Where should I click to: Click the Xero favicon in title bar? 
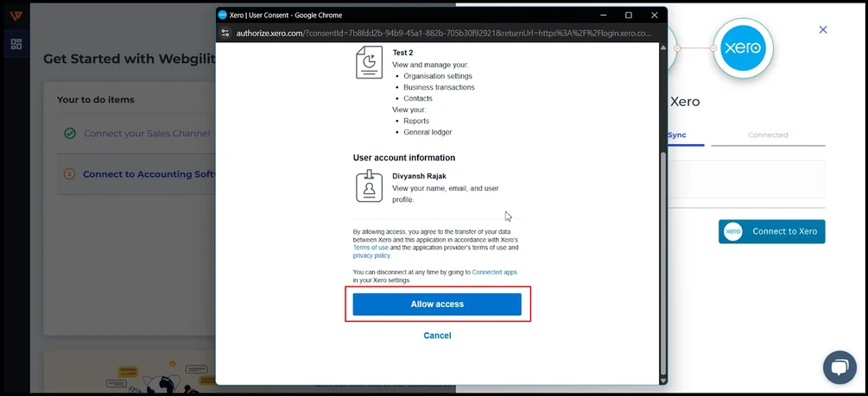pos(223,15)
